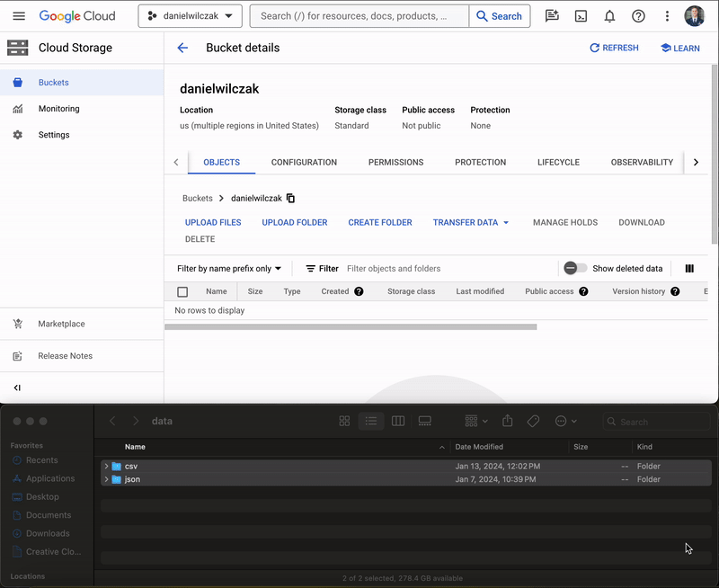Click the Google Cloud logo
Image resolution: width=719 pixels, height=588 pixels.
coord(77,16)
